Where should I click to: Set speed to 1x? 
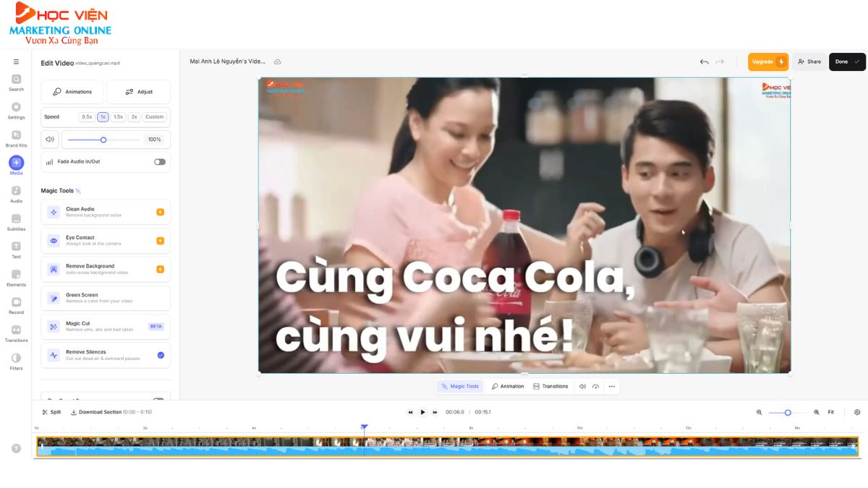pos(103,117)
